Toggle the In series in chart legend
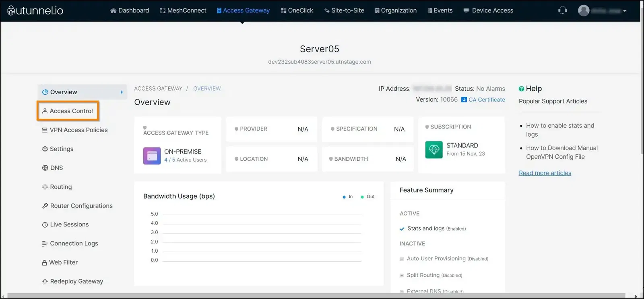The height and width of the screenshot is (299, 644). click(347, 197)
